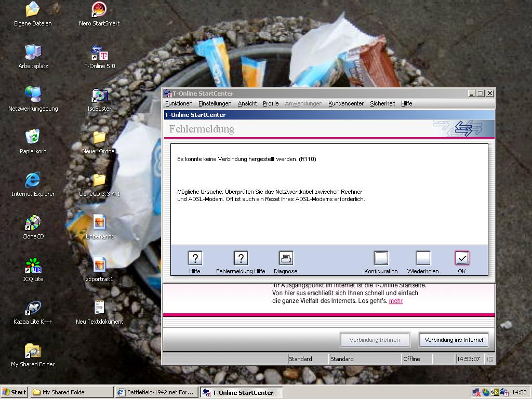The height and width of the screenshot is (399, 532).
Task: Open the Windows Start button
Action: coord(14,392)
